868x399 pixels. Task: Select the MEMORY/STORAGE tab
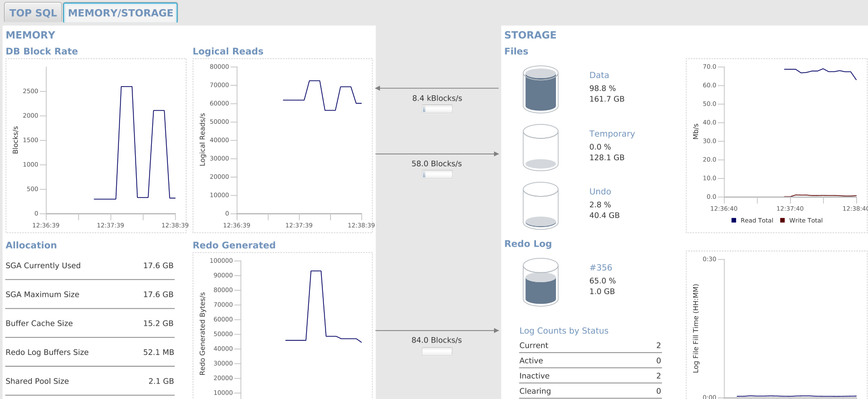[121, 13]
